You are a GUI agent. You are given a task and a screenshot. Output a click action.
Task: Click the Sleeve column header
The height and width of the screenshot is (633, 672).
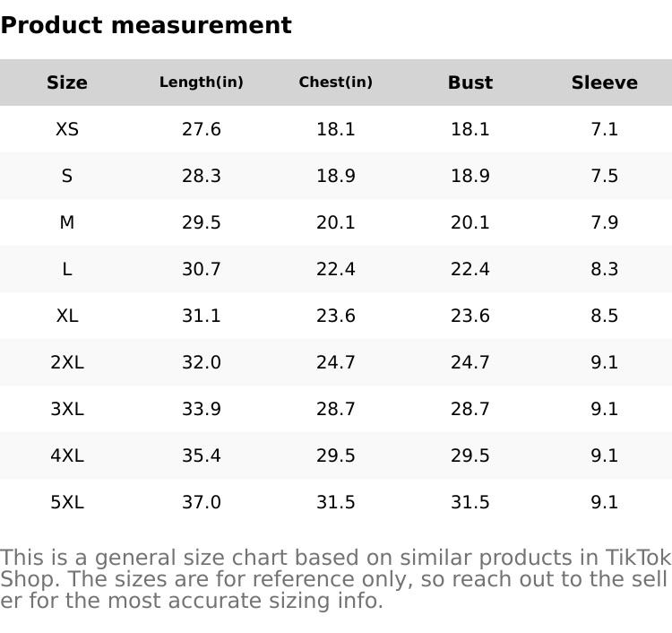coord(605,82)
